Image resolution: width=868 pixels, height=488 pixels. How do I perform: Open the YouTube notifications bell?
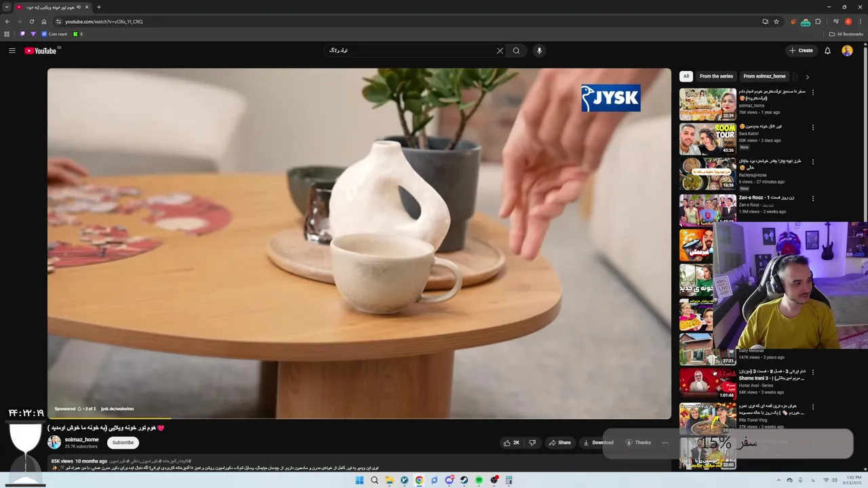(x=827, y=51)
